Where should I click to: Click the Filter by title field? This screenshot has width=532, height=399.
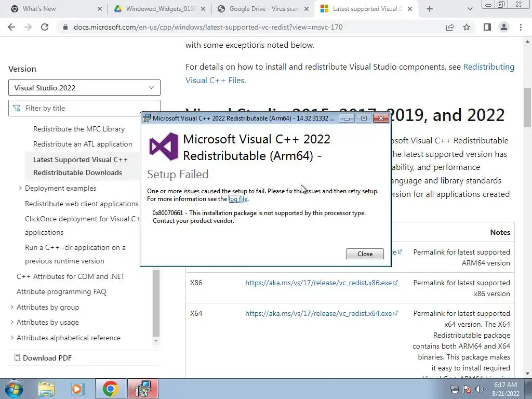[x=84, y=108]
